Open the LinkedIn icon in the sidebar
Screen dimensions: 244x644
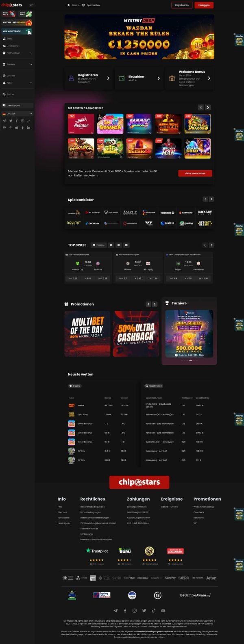(28, 128)
